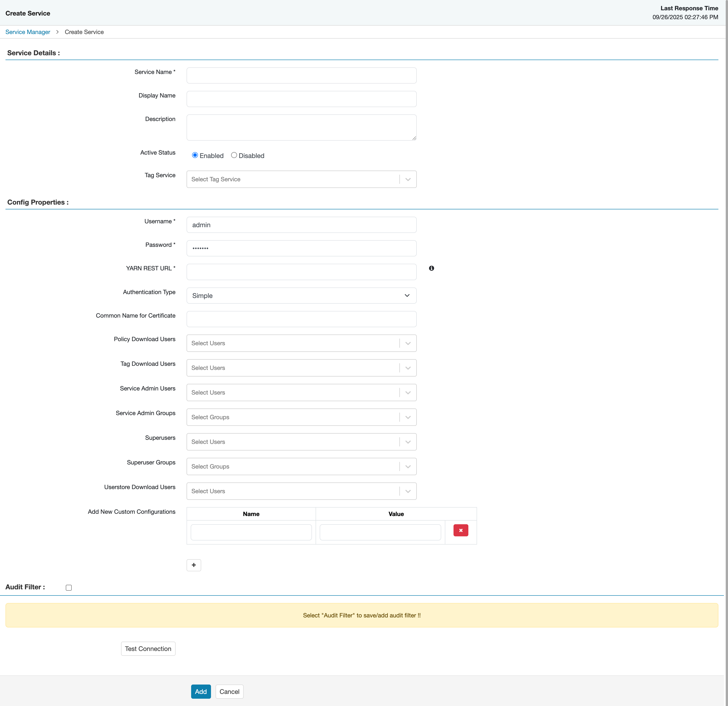Enable the Audit Filter checkbox
The width and height of the screenshot is (728, 706).
point(68,587)
